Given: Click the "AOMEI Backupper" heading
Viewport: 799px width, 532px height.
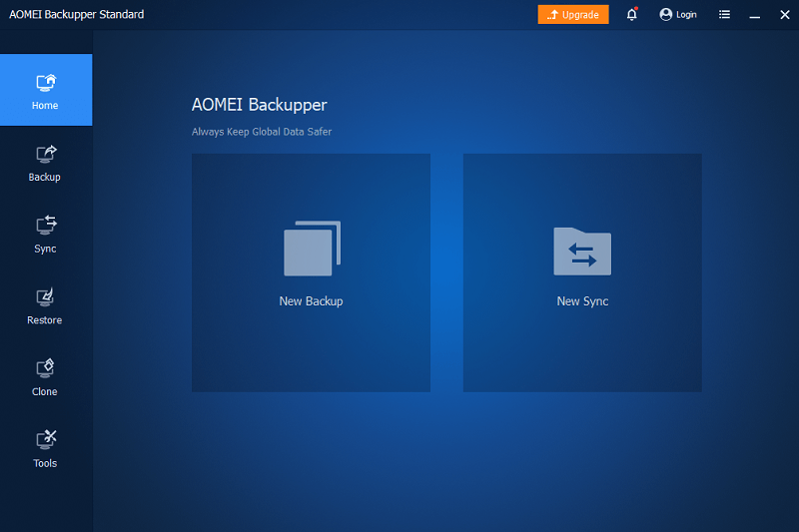Looking at the screenshot, I should coord(259,105).
